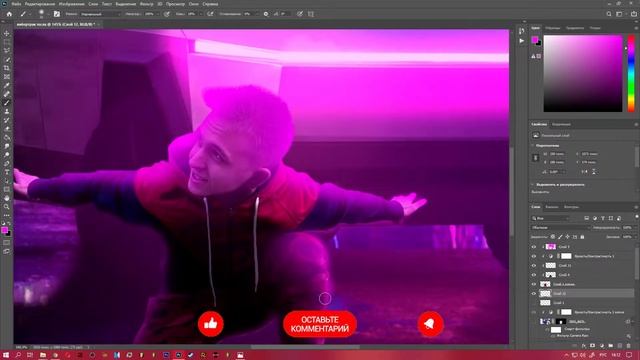This screenshot has width=640, height=360.
Task: Click the Windows Start button
Action: click(6, 355)
